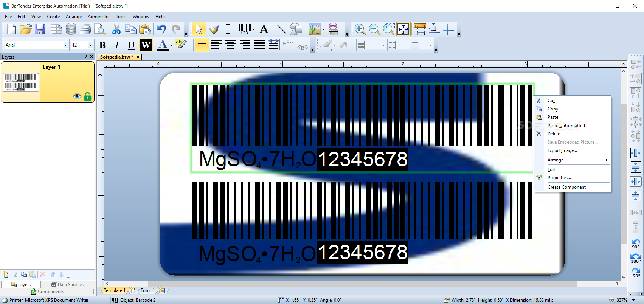
Task: Open the Tools menu
Action: point(121,17)
